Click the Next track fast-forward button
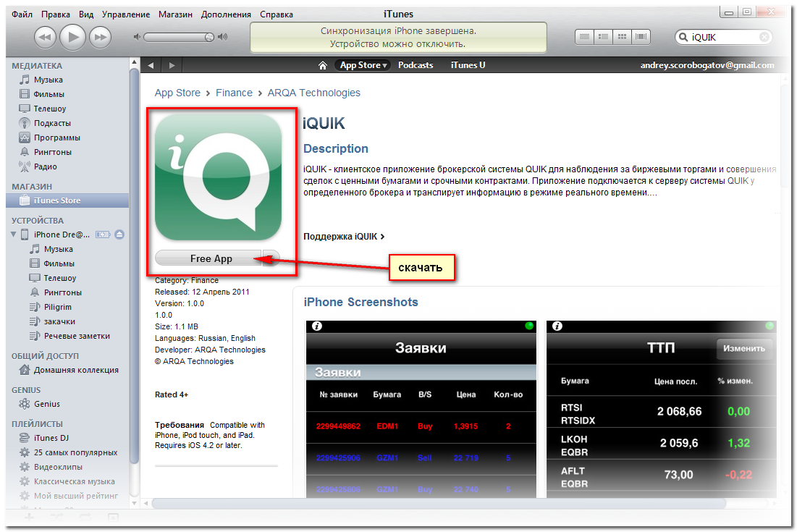Screen dimensions: 797x532 (x=100, y=37)
